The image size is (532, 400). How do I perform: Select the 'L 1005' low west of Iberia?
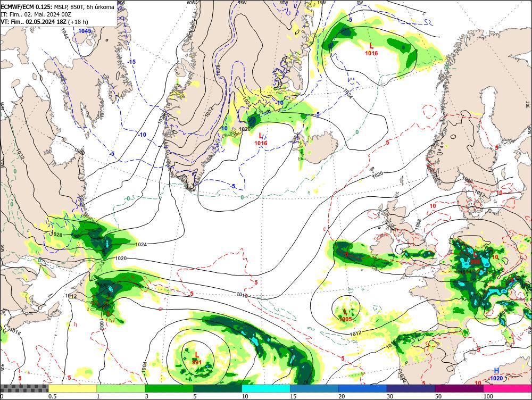(345, 316)
